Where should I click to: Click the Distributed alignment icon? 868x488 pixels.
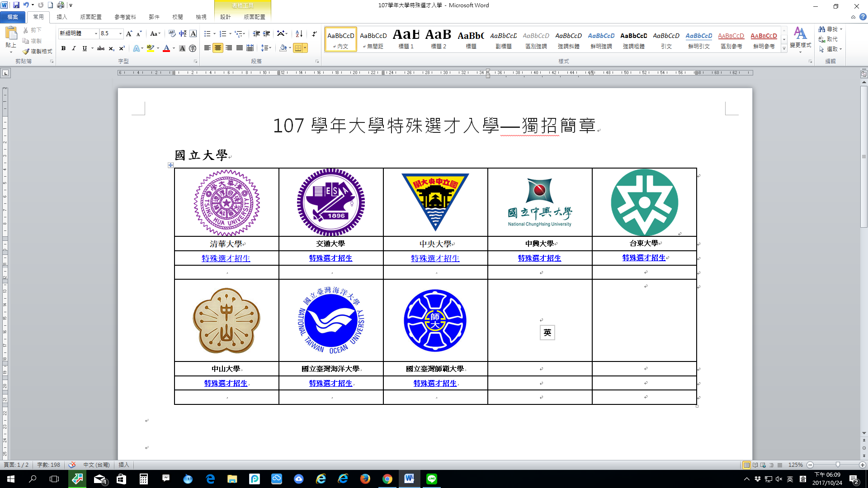click(x=250, y=48)
